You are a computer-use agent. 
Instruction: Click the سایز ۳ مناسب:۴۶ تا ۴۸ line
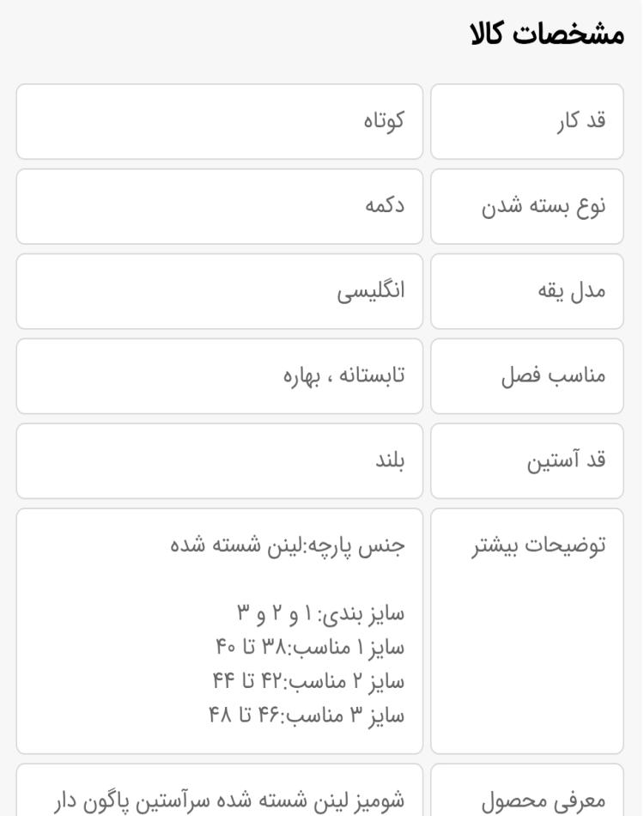tap(307, 715)
